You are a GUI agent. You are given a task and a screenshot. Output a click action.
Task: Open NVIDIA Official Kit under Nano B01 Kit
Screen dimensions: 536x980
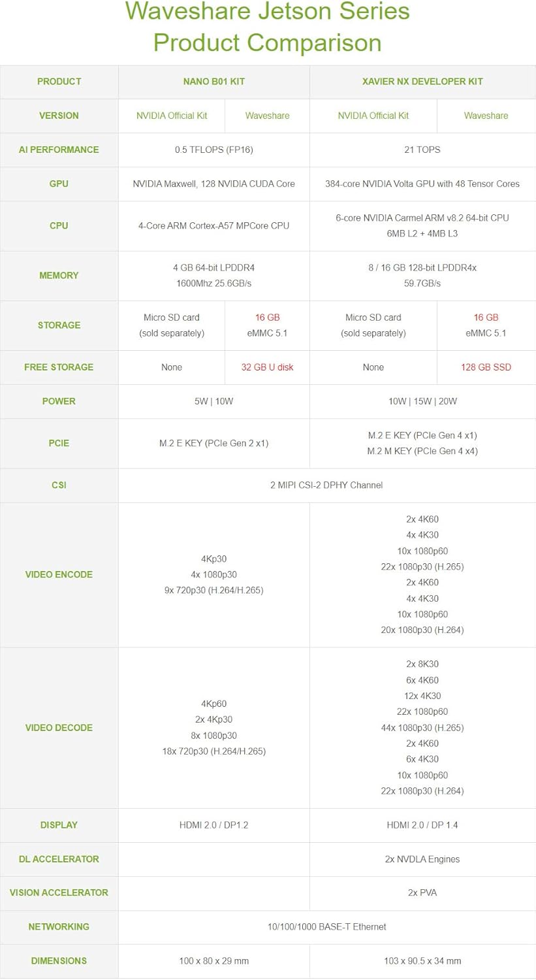(x=172, y=116)
